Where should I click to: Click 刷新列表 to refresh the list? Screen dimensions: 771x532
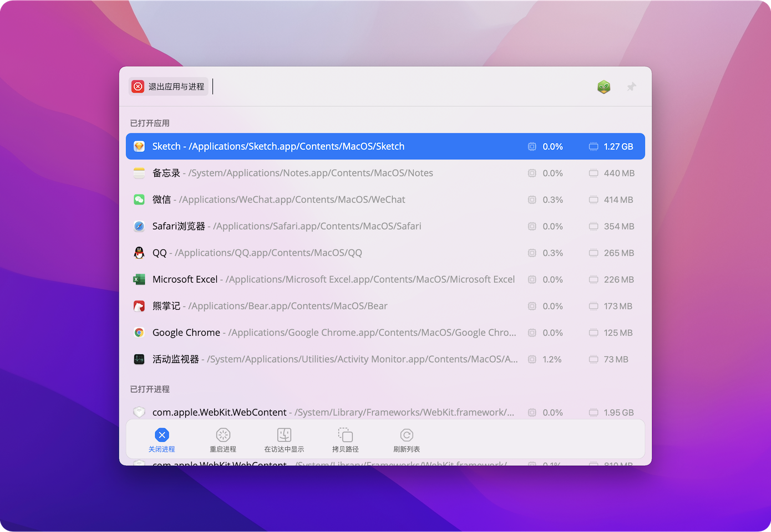tap(407, 441)
